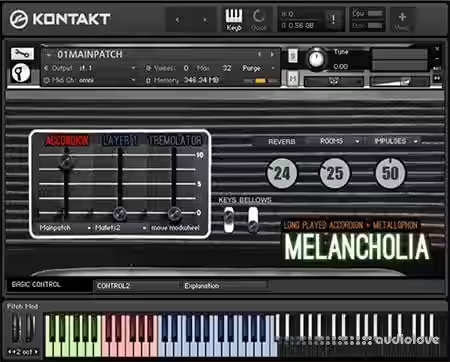This screenshot has width=450, height=362.
Task: Open the 01MAINPATCH instrument name dropdown
Action: click(x=49, y=54)
